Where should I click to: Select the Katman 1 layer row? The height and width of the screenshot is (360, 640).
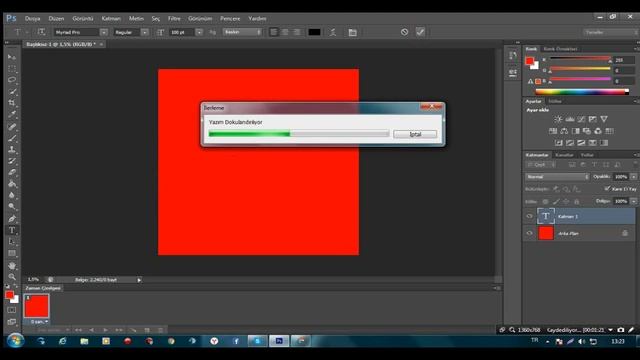click(x=579, y=216)
